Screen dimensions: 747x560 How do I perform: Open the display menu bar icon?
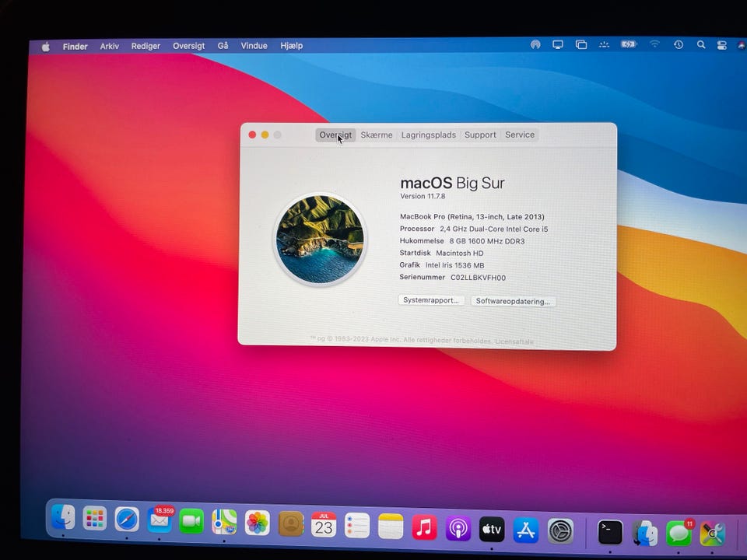557,45
